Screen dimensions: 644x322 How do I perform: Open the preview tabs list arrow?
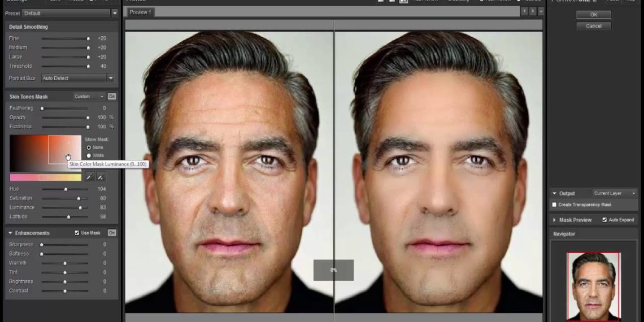pos(541,11)
